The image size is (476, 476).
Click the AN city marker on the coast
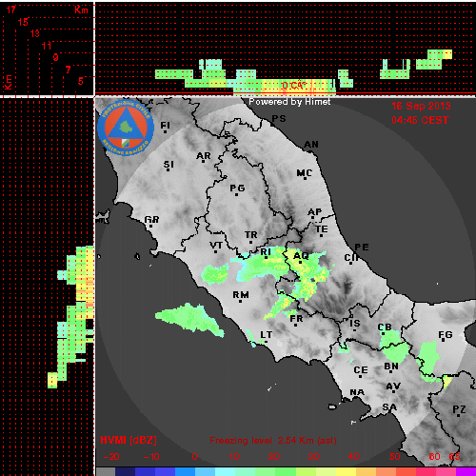tap(311, 151)
